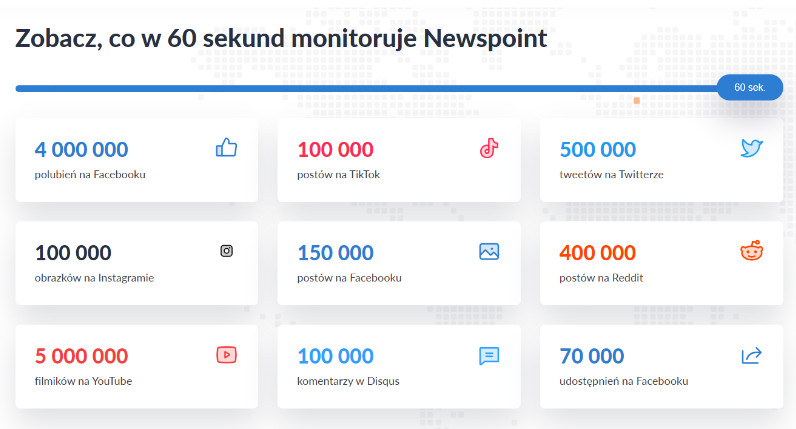This screenshot has width=796, height=429.
Task: Click the 5 000 000 YouTube number
Action: [x=81, y=356]
